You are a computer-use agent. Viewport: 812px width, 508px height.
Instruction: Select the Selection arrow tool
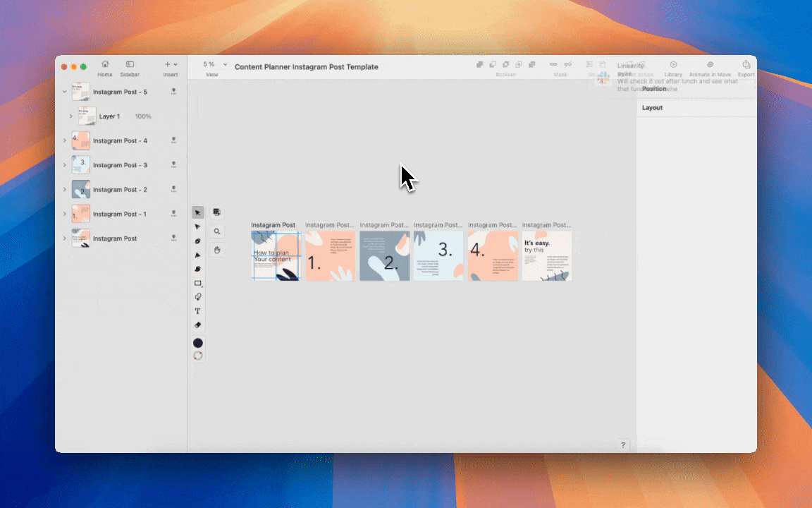coord(197,212)
